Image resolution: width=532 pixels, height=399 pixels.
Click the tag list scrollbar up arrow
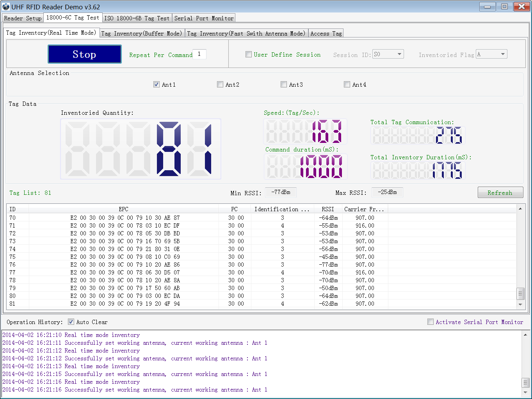pyautogui.click(x=520, y=209)
